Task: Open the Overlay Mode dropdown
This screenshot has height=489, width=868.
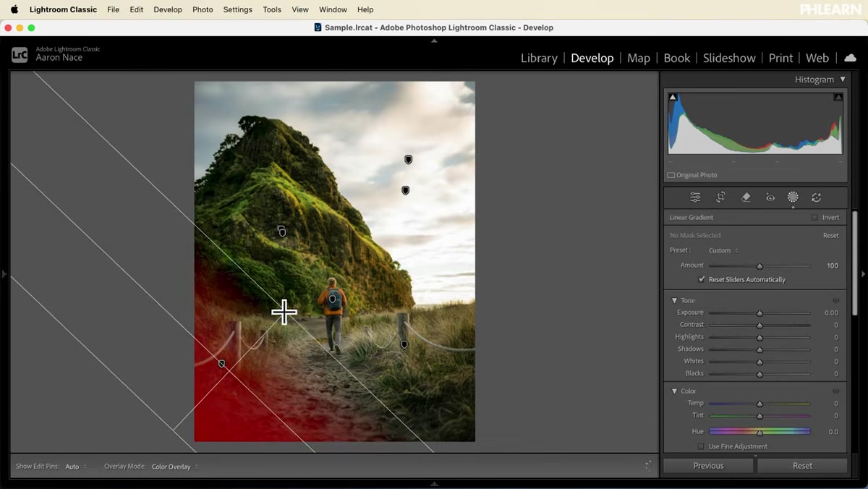Action: click(174, 467)
